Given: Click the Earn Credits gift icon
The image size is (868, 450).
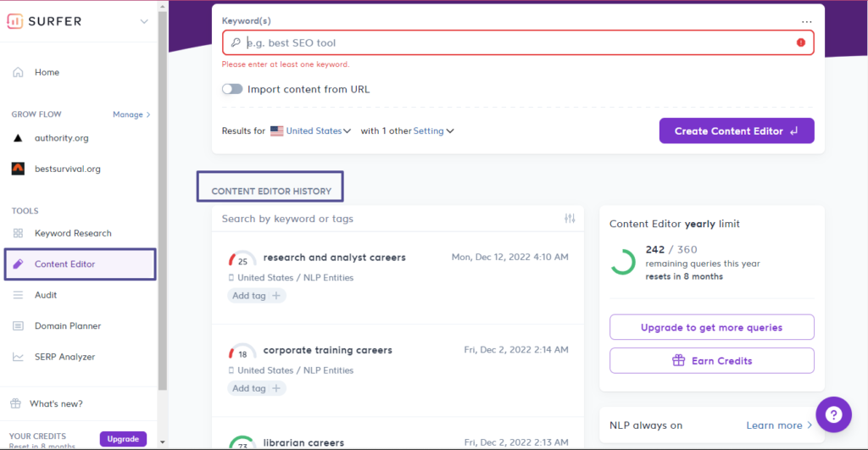Looking at the screenshot, I should (679, 360).
